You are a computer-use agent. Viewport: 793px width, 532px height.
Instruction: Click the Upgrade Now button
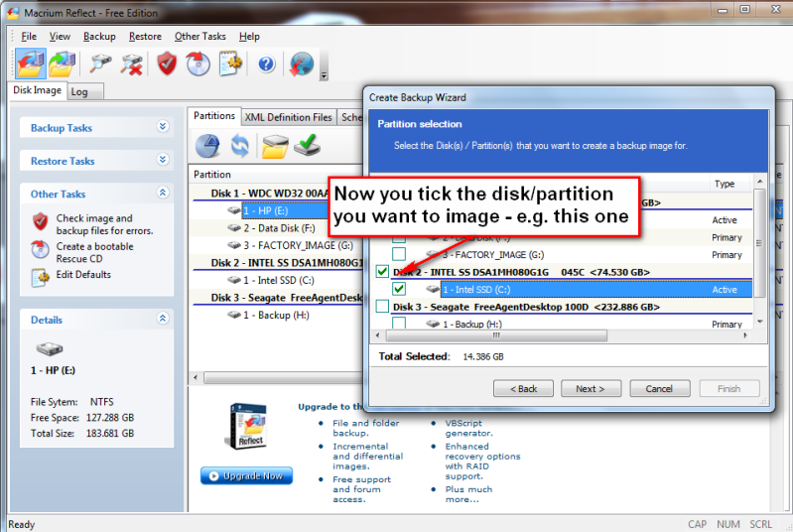[247, 475]
